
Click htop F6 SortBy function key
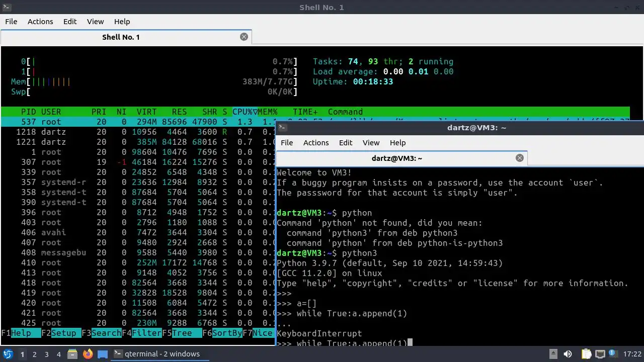tap(222, 333)
